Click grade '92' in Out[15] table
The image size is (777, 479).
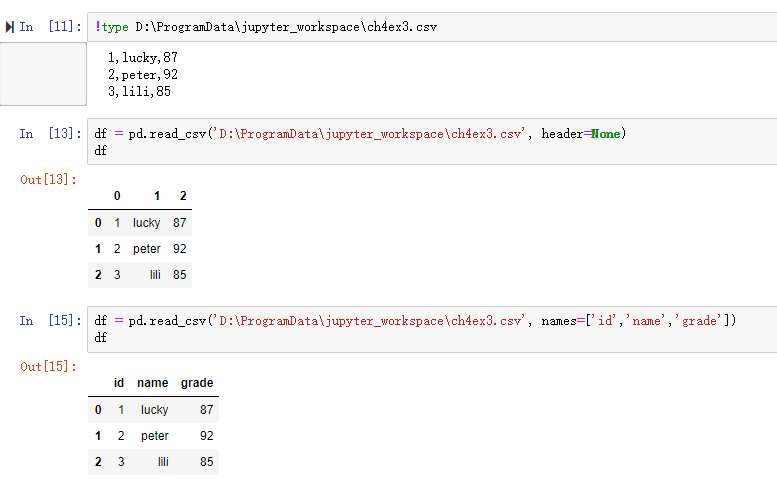click(207, 436)
